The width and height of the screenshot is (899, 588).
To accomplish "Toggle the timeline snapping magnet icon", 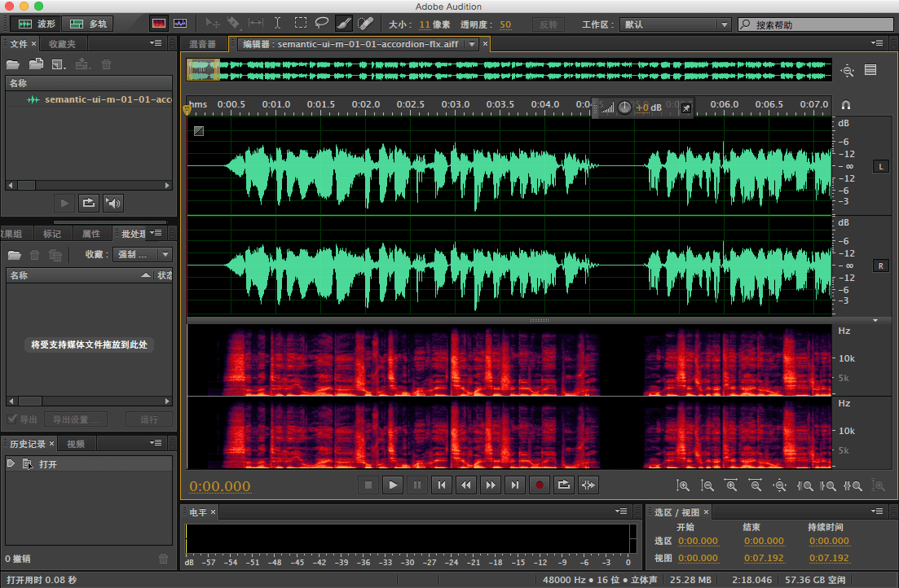I will pos(846,105).
